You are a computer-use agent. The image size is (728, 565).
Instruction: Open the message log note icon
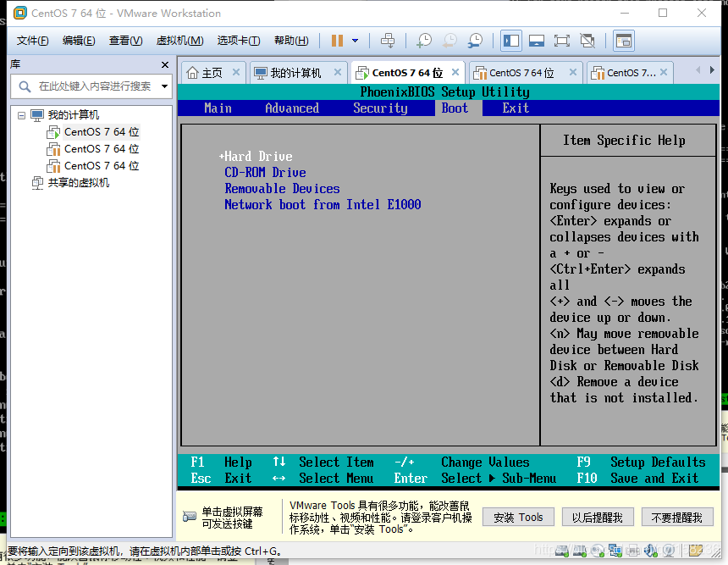(x=696, y=551)
